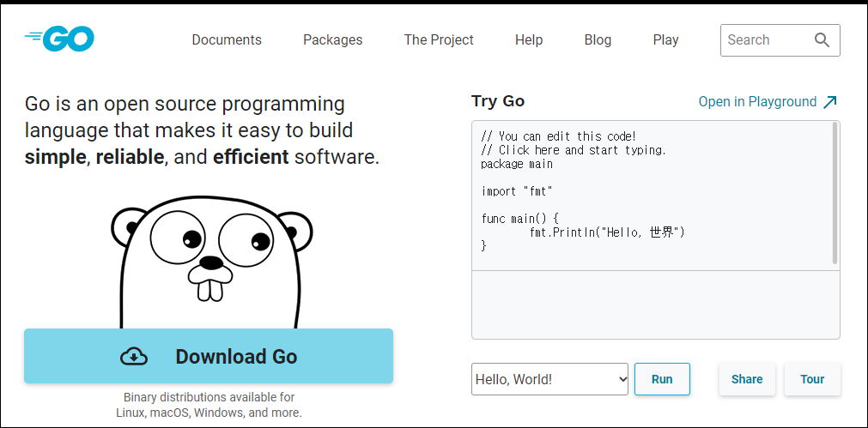The height and width of the screenshot is (428, 868).
Task: Click the empty output pane below the code
Action: pyautogui.click(x=655, y=304)
